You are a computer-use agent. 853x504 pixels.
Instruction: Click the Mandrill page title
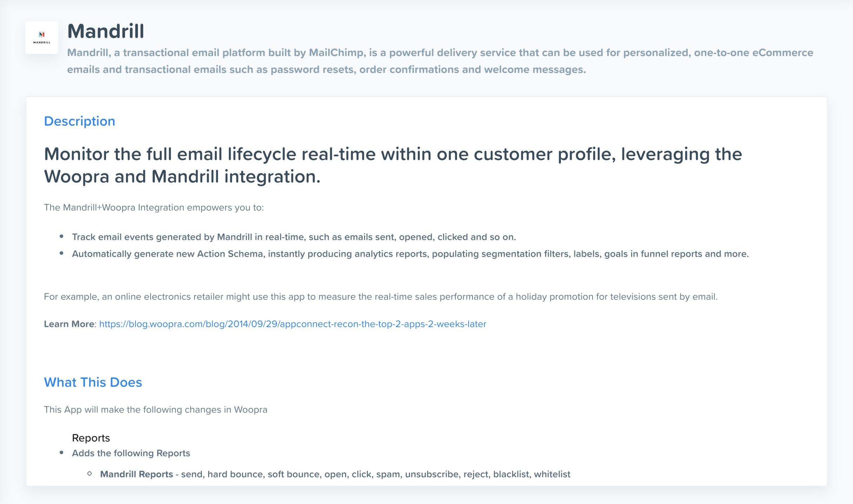106,31
